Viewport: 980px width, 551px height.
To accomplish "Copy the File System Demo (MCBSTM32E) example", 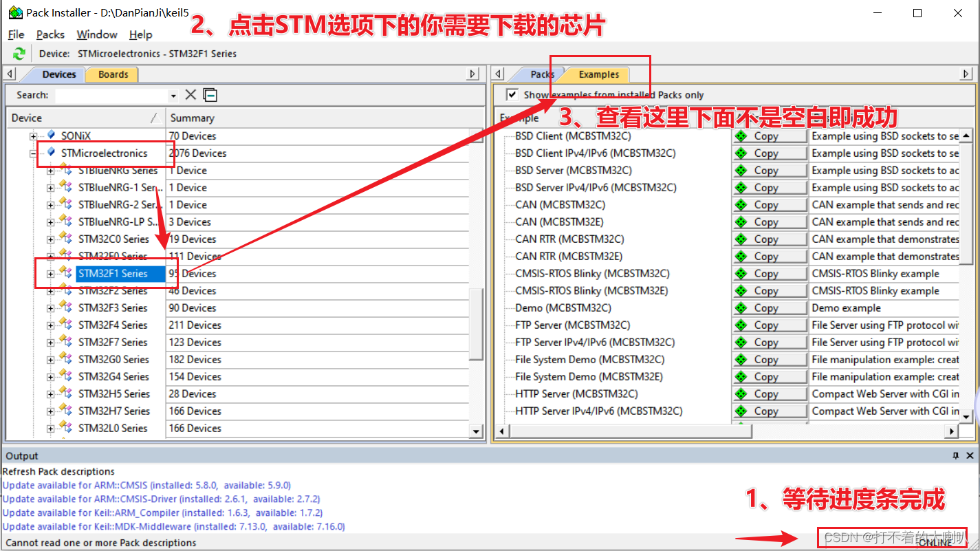I will [x=770, y=377].
